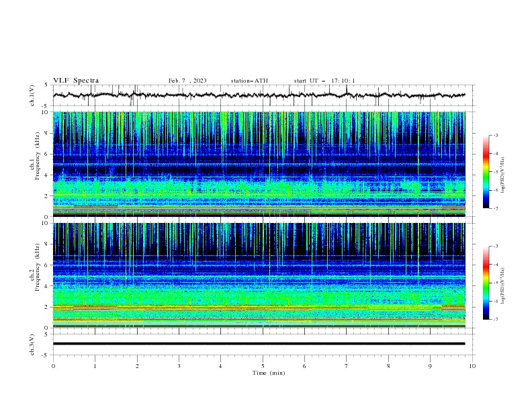Click the "-7" value on the lower colorbar
532x411 pixels.
(495, 320)
